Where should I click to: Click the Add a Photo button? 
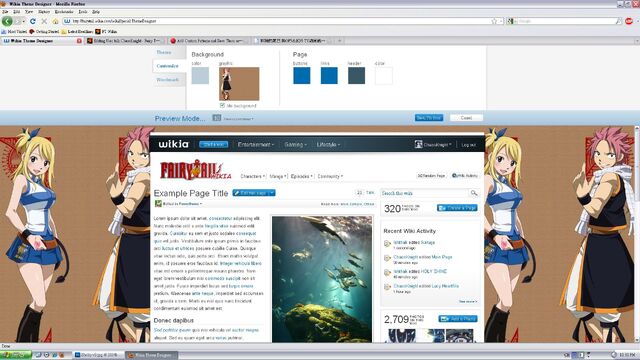tap(458, 319)
